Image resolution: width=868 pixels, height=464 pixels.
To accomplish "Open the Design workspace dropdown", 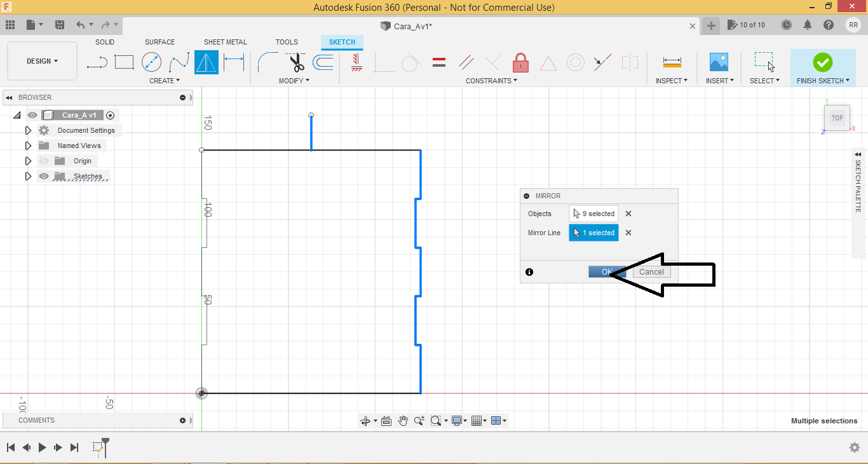I will click(x=42, y=61).
